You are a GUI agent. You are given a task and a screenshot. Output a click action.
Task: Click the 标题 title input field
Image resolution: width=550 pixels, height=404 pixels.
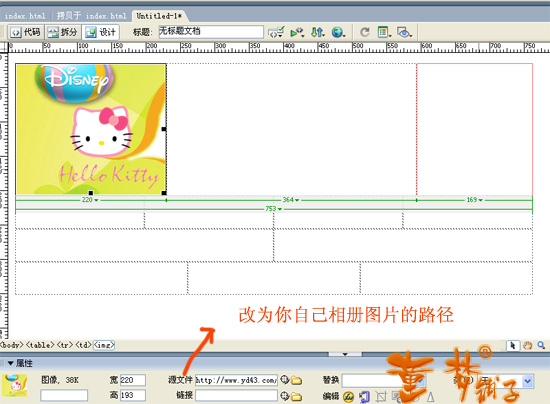(x=211, y=32)
